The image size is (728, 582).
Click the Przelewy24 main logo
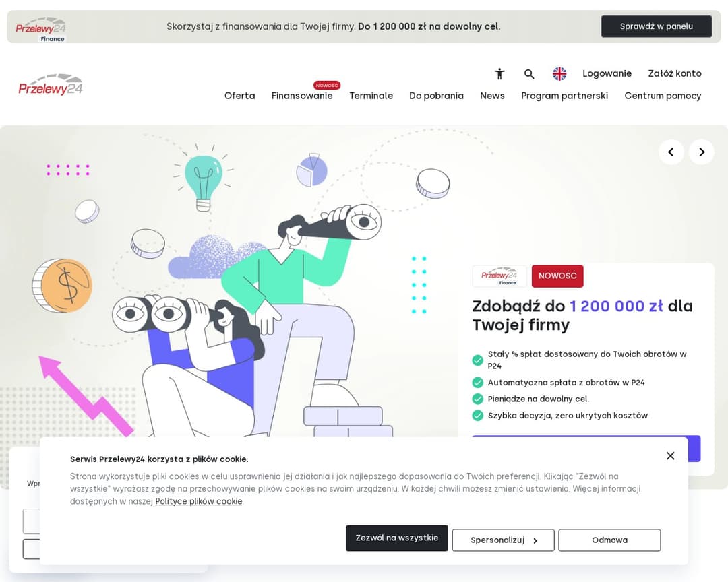[x=50, y=84]
